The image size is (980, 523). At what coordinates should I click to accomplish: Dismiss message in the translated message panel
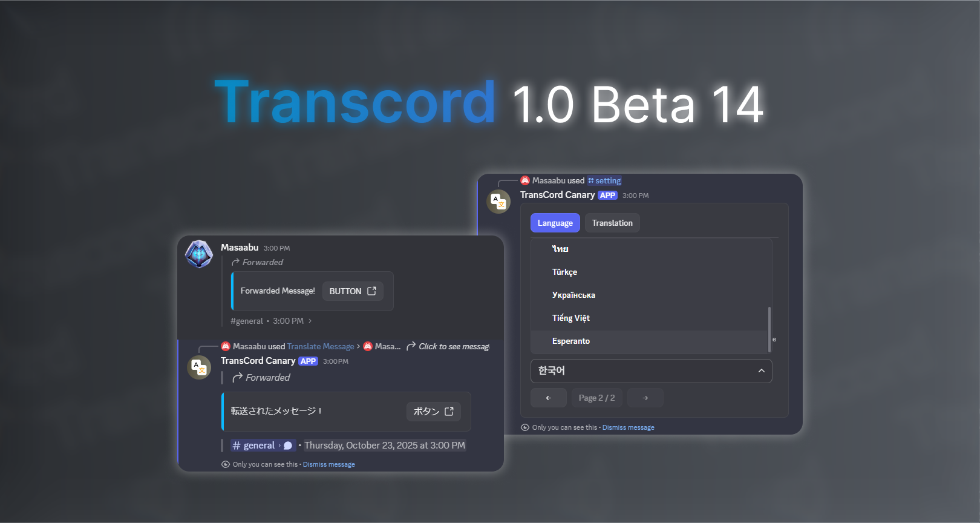click(x=328, y=464)
